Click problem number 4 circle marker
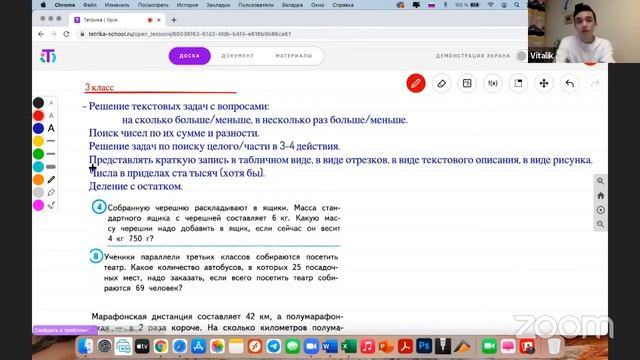The image size is (640, 360). 99,207
